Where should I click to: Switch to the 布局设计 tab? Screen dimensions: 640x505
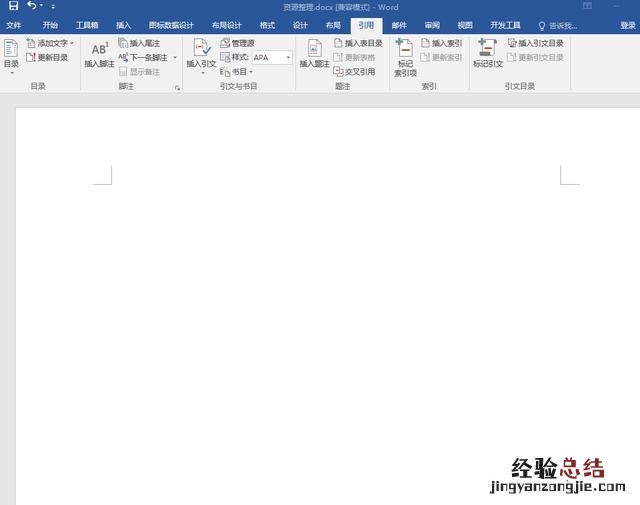(227, 25)
